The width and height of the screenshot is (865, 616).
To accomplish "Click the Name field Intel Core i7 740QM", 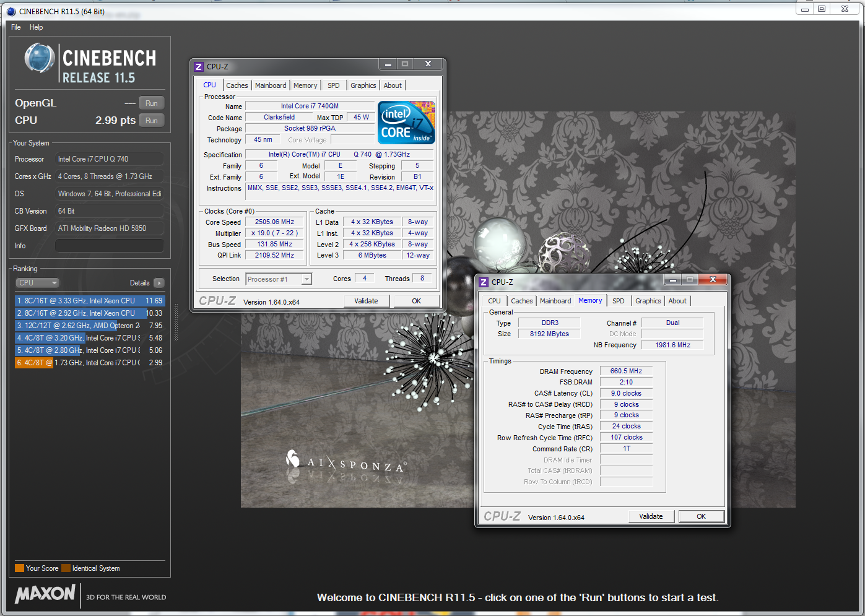I will tap(310, 106).
